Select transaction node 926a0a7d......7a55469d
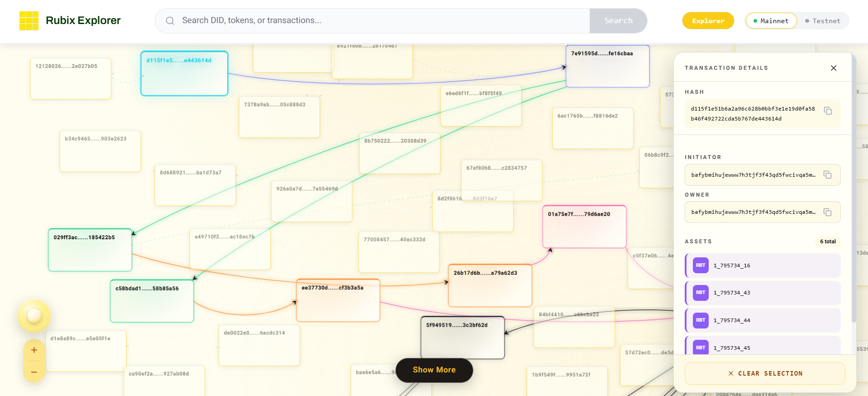 (x=312, y=201)
